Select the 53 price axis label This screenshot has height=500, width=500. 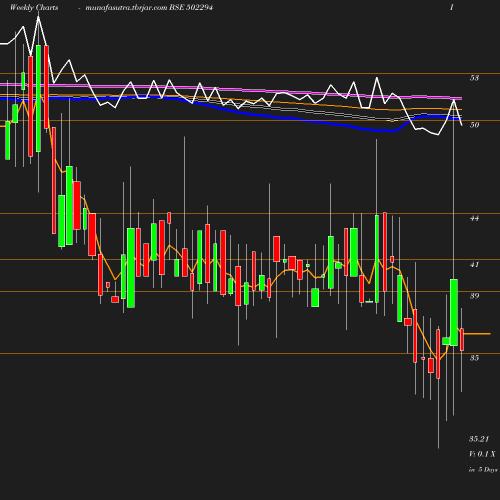click(474, 78)
